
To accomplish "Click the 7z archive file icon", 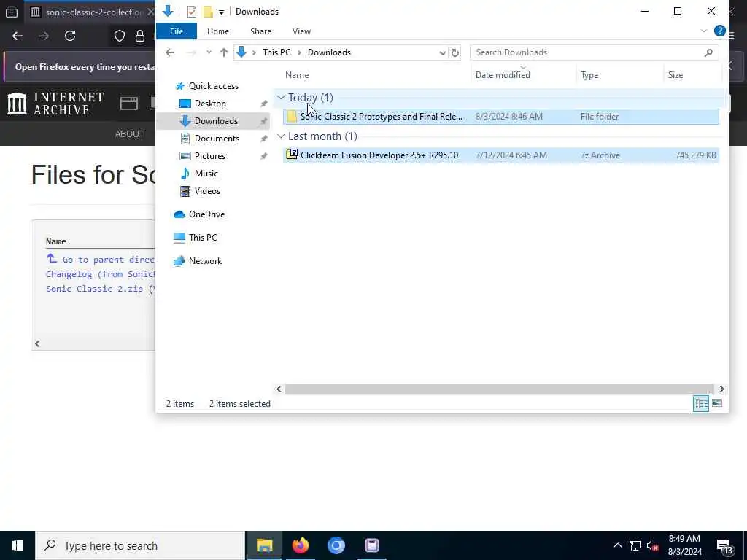I will (292, 155).
